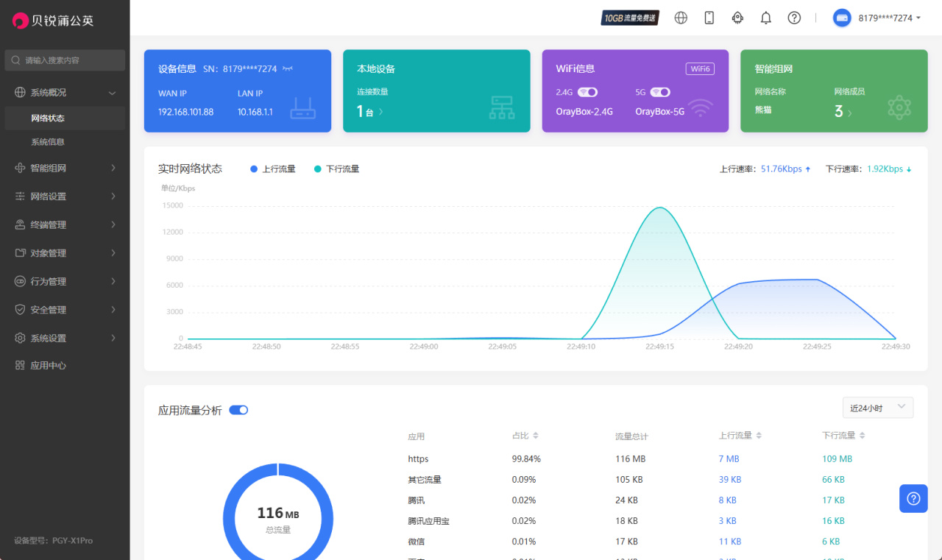Expand the 智能组网 submenu arrow

coord(113,168)
